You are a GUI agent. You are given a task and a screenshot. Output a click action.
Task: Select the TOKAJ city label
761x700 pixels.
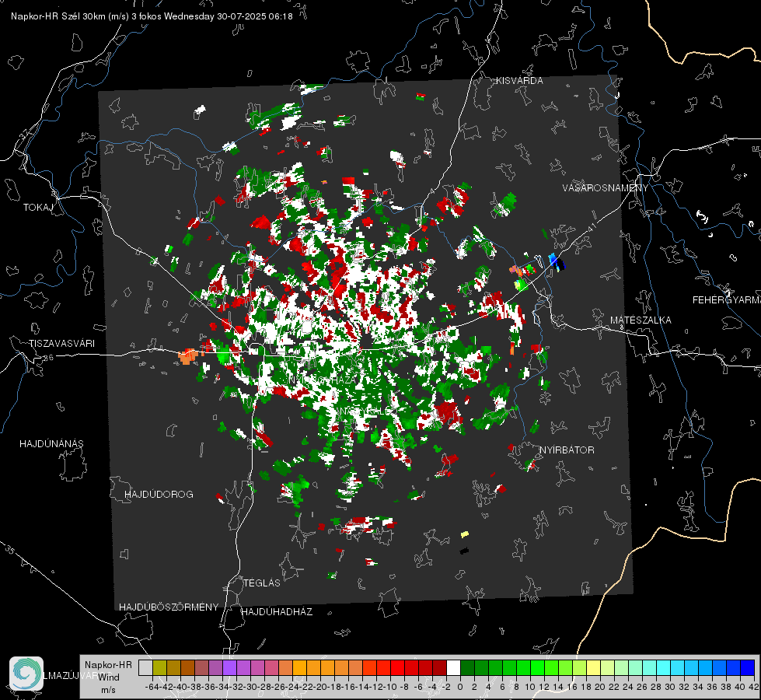coord(38,208)
